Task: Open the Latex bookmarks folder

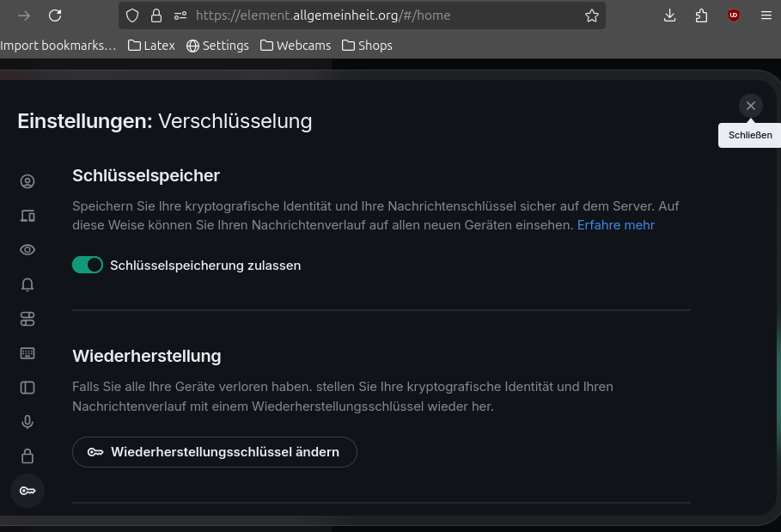Action: click(151, 46)
